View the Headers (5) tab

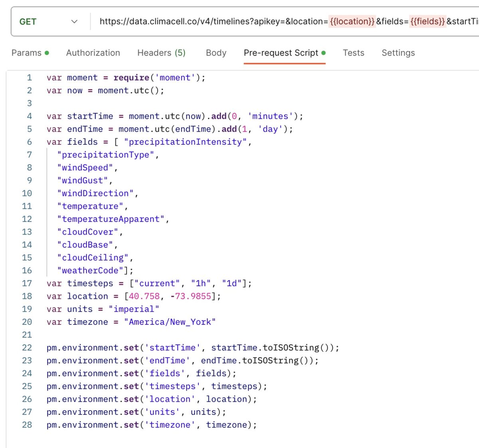[161, 52]
